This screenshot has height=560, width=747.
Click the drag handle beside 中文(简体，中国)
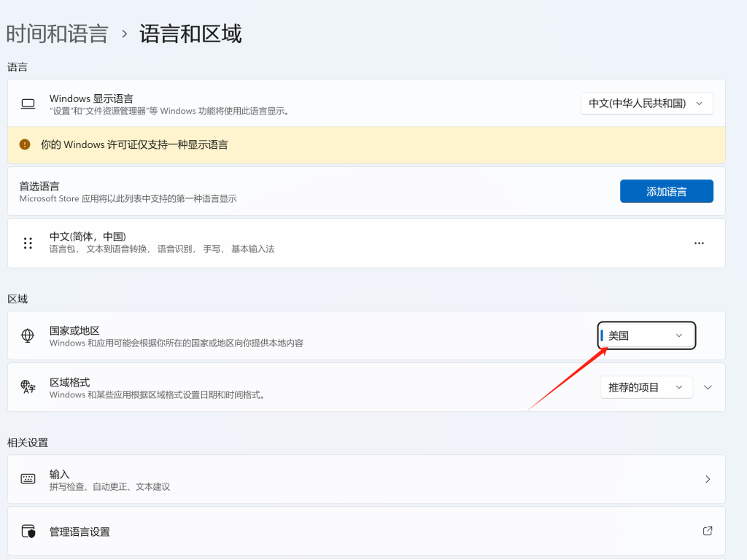coord(28,243)
